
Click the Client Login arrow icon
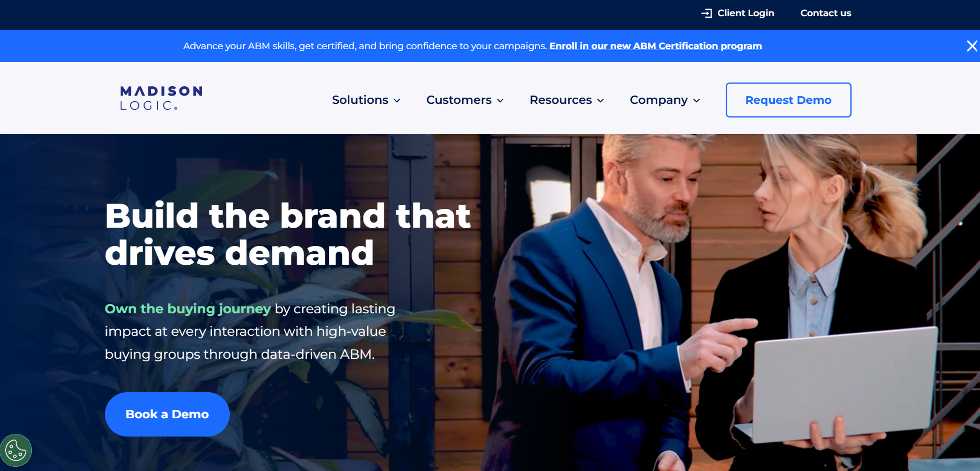[706, 13]
